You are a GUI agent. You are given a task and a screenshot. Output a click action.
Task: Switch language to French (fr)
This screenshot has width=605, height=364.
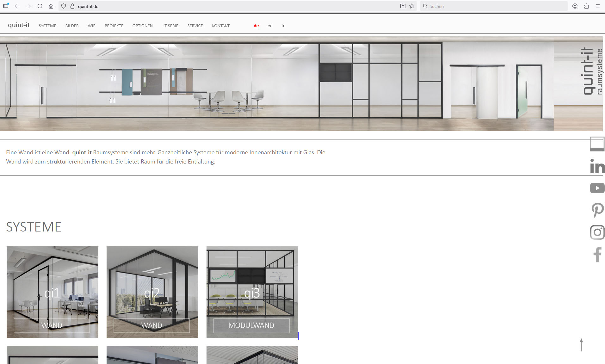pyautogui.click(x=283, y=26)
